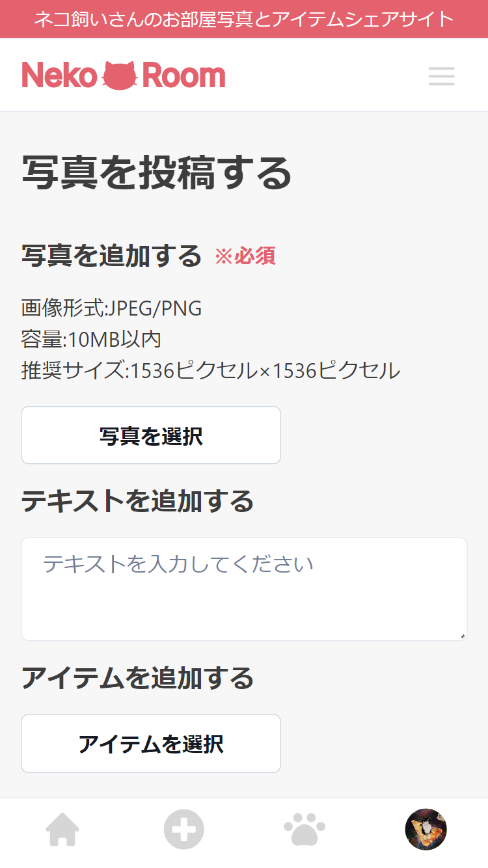Select the 写真を追加する section heading
Screen dimensions: 488x868
111,256
